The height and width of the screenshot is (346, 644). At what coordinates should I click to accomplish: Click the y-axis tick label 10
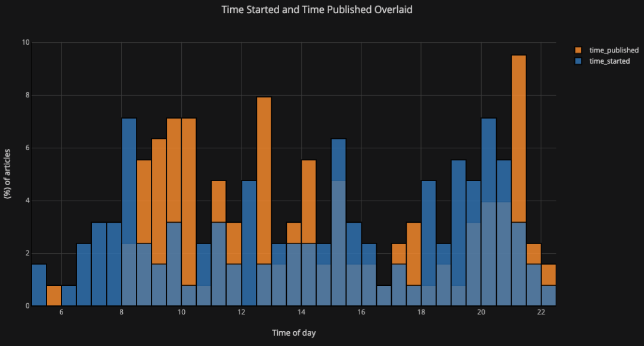(26, 43)
